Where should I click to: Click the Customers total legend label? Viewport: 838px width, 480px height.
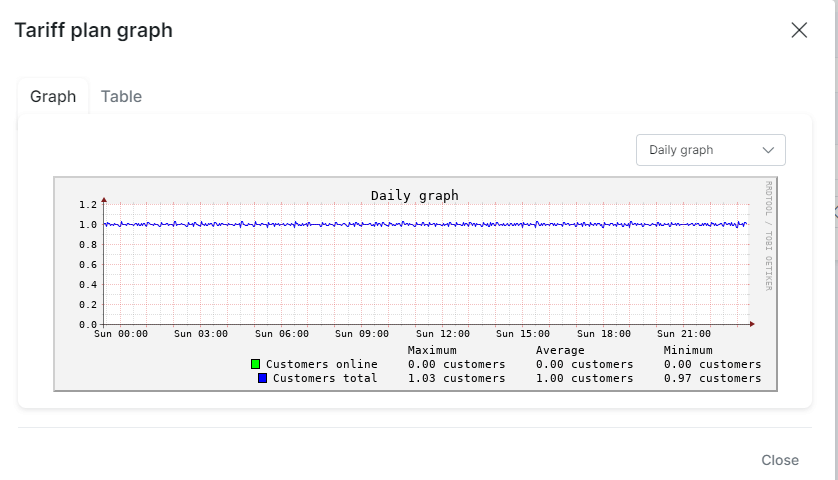pos(325,378)
